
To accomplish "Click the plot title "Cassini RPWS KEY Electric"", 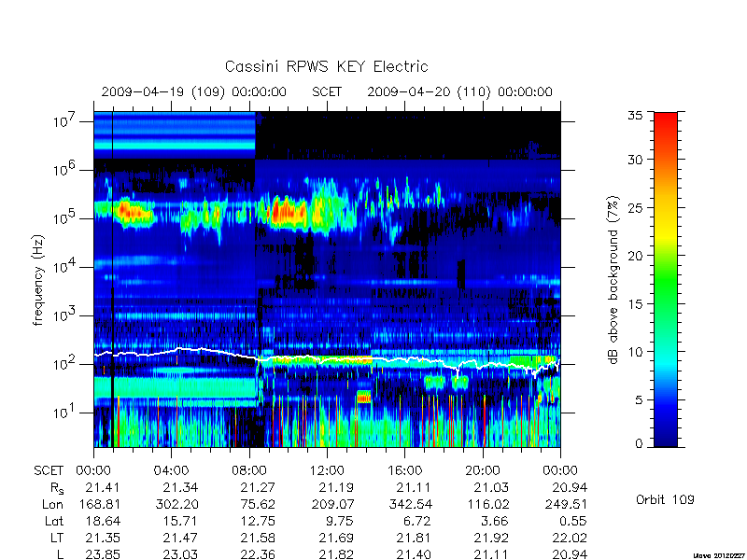I will coord(326,66).
